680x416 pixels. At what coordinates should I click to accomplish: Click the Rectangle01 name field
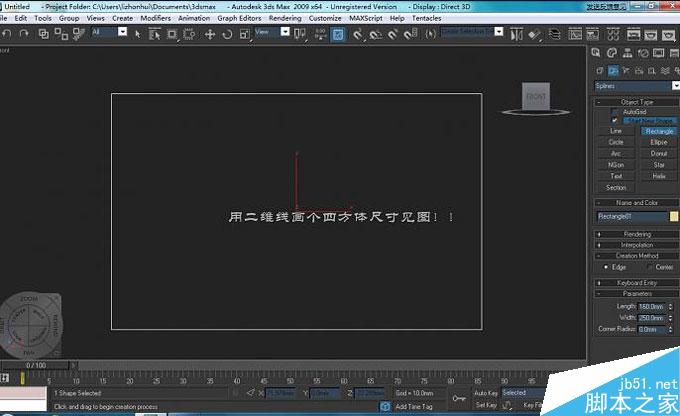pyautogui.click(x=632, y=216)
